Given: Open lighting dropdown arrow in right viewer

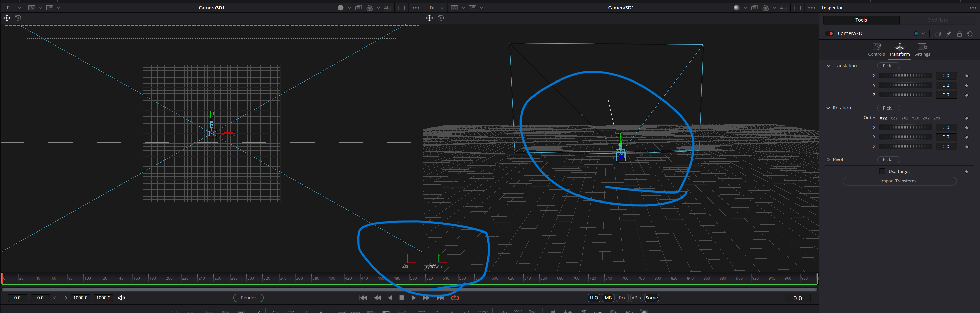Looking at the screenshot, I should (x=745, y=8).
